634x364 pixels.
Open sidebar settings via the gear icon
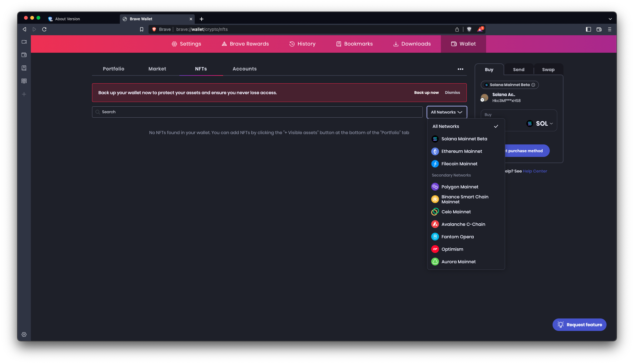click(24, 334)
